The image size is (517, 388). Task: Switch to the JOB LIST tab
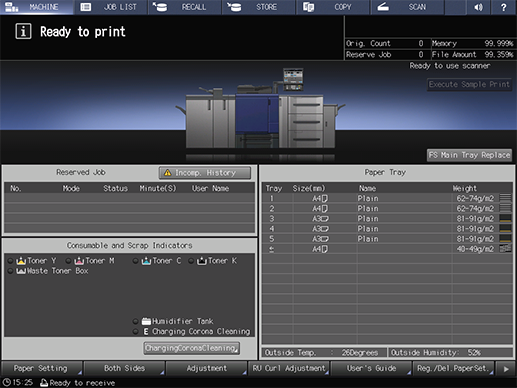(111, 7)
